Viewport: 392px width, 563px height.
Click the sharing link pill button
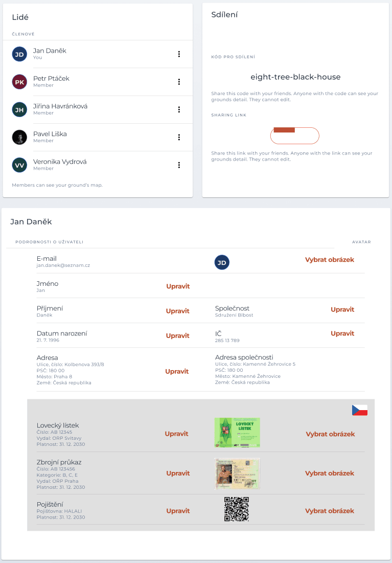click(x=295, y=136)
